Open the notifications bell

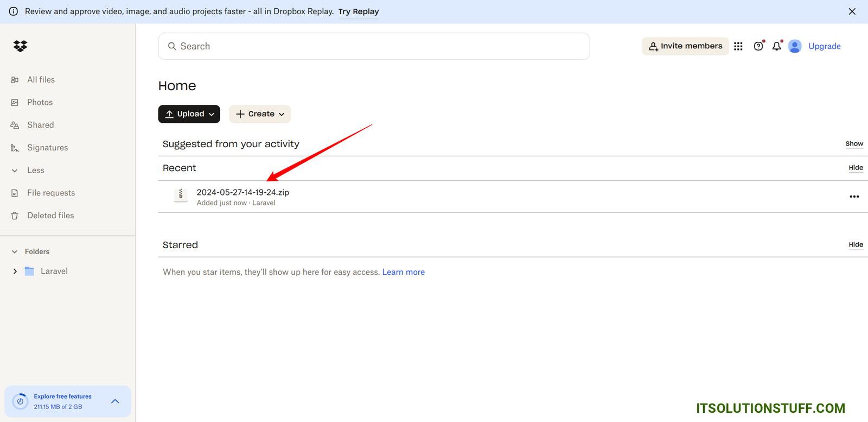[x=777, y=47]
